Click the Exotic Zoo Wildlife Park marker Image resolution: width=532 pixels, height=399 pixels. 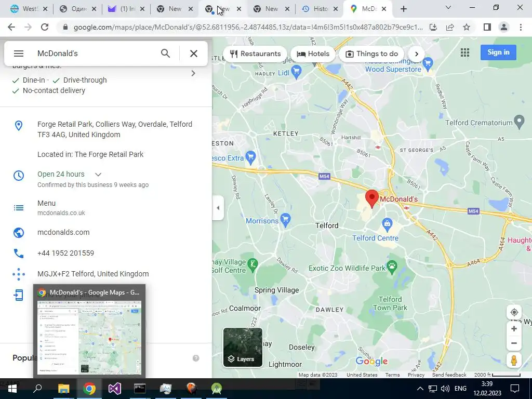tap(392, 267)
